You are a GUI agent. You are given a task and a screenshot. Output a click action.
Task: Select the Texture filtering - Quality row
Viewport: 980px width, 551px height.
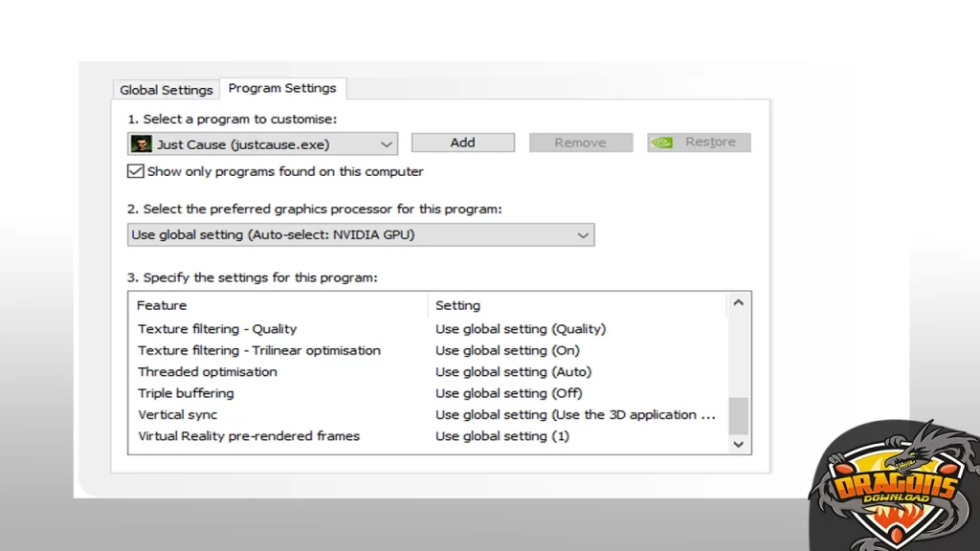click(x=217, y=329)
